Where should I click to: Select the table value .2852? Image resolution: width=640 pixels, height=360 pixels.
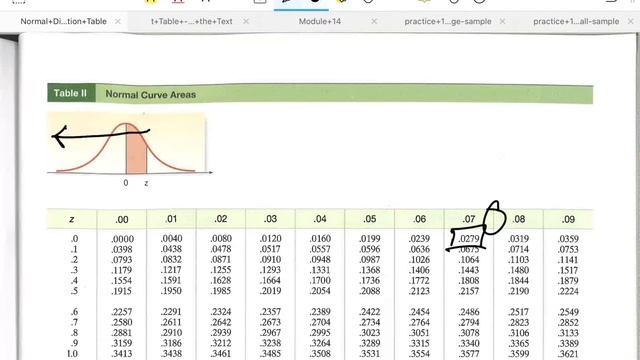tap(568, 322)
